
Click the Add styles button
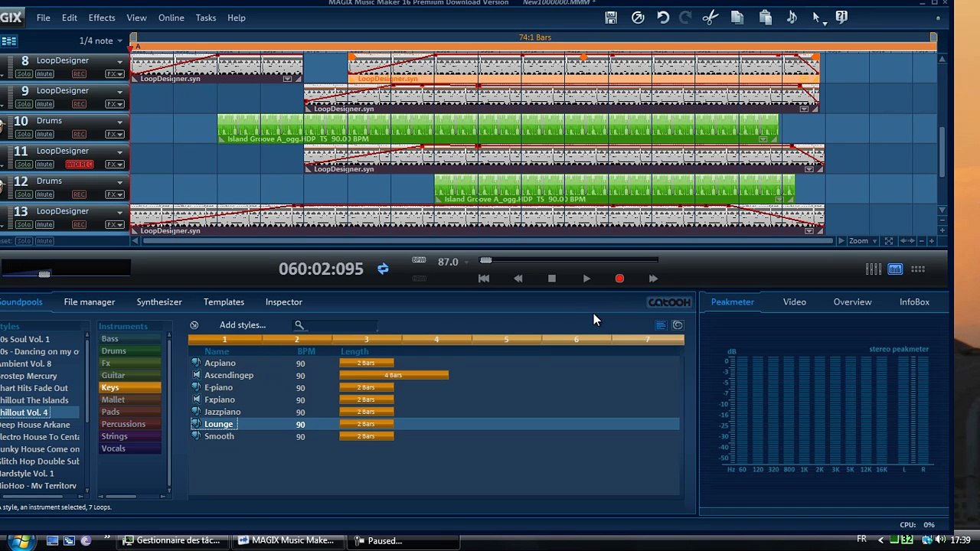pos(243,325)
